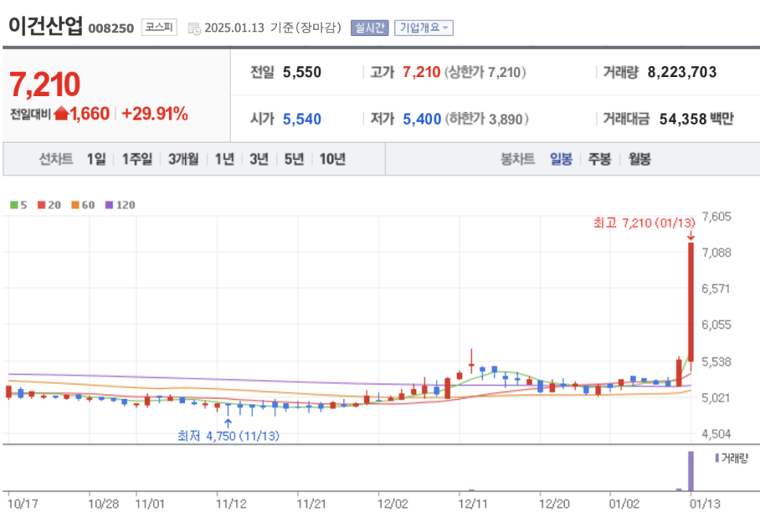Select the 1일 line chart tab
Screen dimensions: 760x532
(x=96, y=159)
